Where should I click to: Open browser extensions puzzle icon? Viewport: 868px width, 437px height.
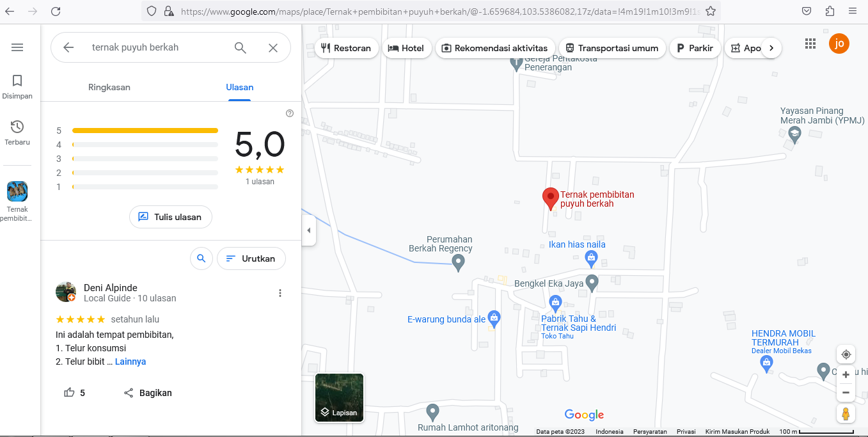pos(830,11)
